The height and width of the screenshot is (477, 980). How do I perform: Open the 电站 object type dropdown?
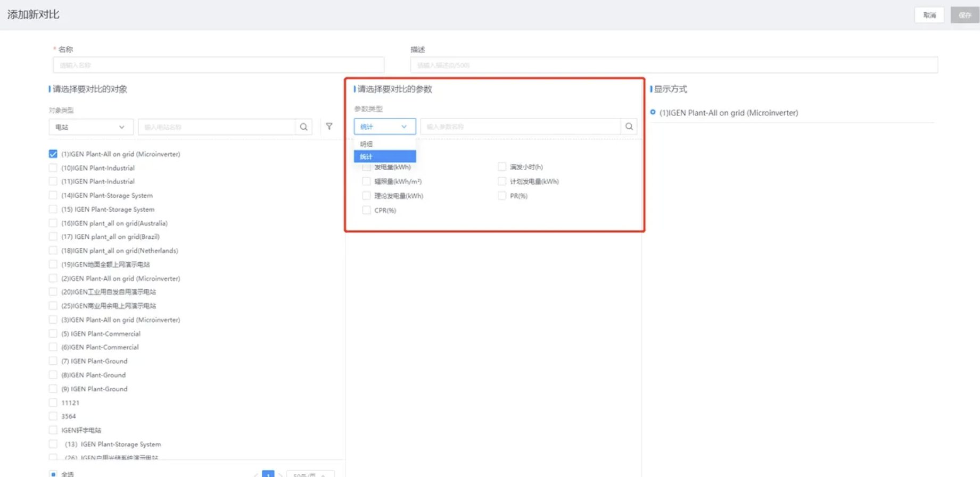point(90,127)
